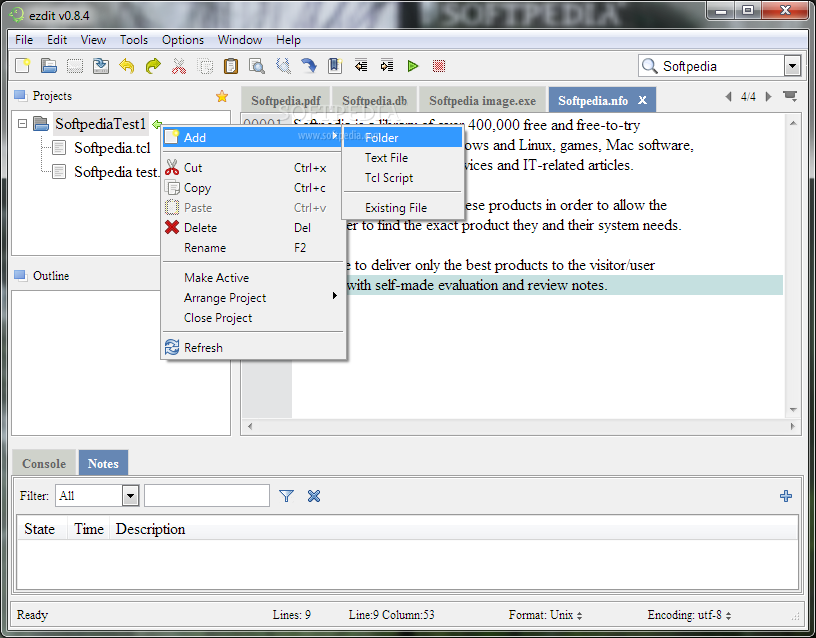
Task: Go to previous tab with left arrow
Action: coord(729,96)
